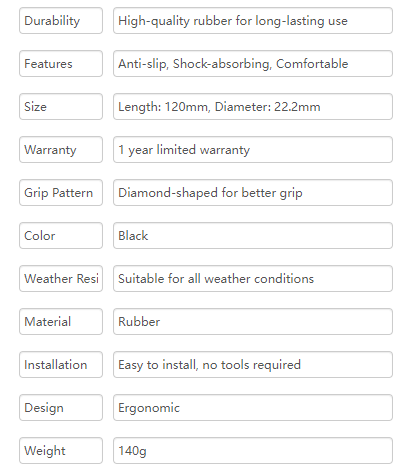Edit the Length 120mm size value
The height and width of the screenshot is (471, 407).
click(x=253, y=107)
